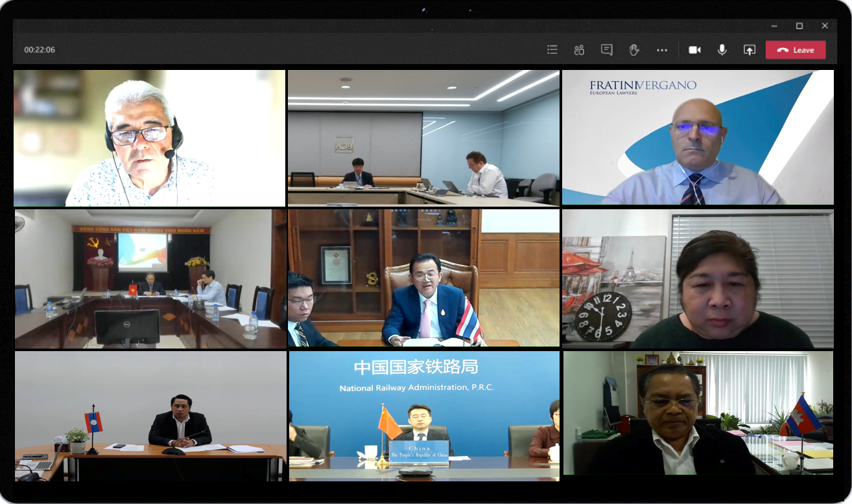Select the Fratini Vergano video tile
The image size is (852, 504).
(698, 138)
